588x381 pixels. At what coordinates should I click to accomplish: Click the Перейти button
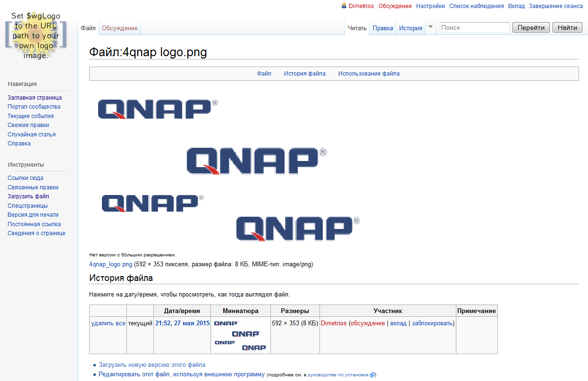click(x=531, y=27)
